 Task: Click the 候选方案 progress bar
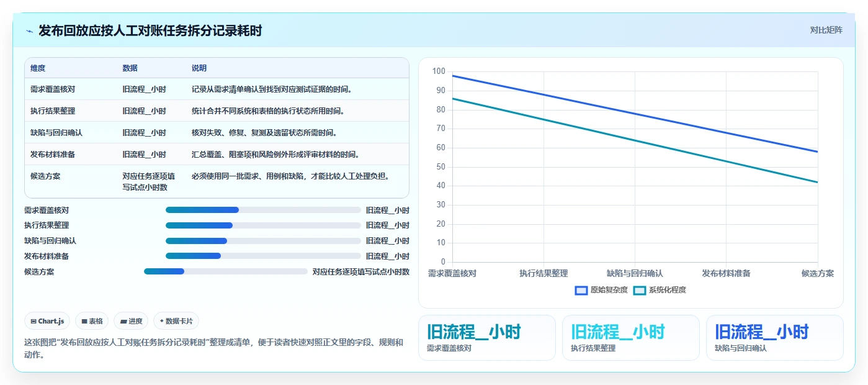tap(226, 271)
